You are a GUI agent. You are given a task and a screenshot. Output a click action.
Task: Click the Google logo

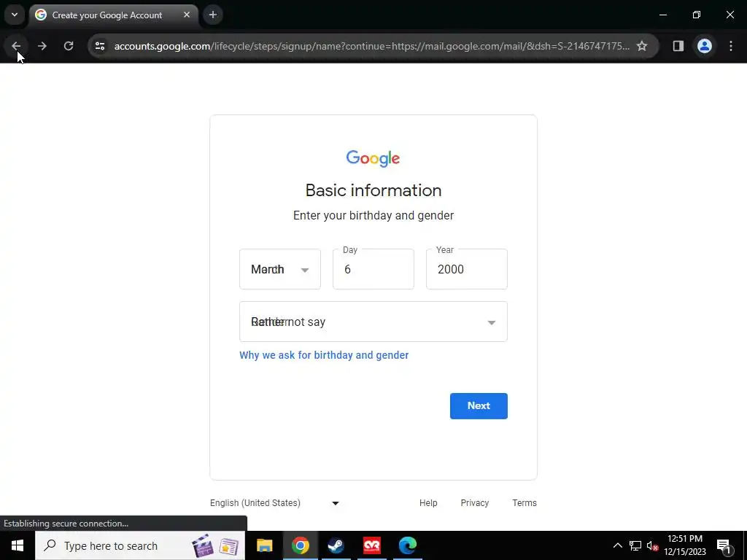pos(373,158)
